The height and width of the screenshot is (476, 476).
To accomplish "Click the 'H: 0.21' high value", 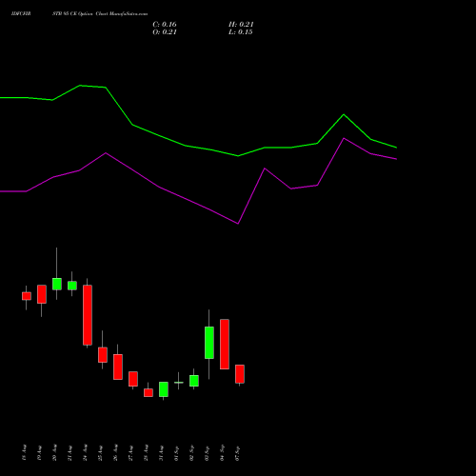I will tap(241, 25).
